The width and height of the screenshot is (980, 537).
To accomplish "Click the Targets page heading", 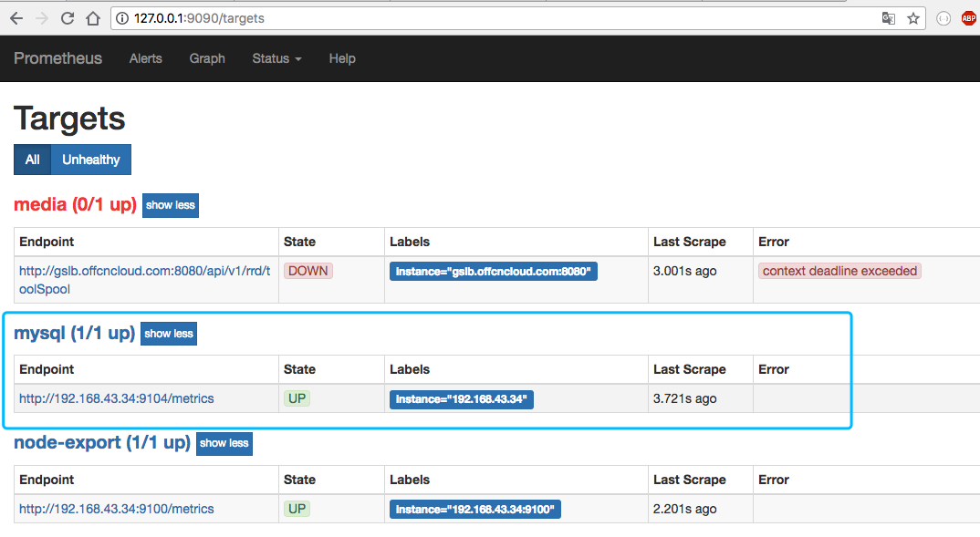I will coord(69,118).
